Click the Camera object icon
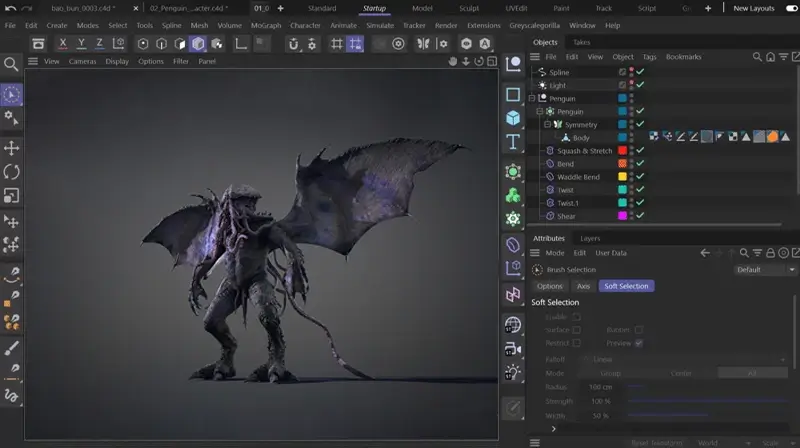The image size is (800, 448). 513,349
